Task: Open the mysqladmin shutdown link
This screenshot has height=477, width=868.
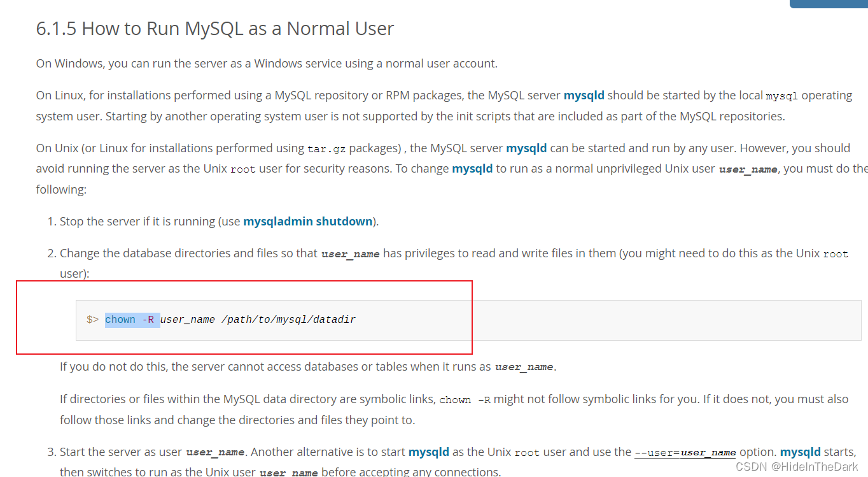Action: 308,222
